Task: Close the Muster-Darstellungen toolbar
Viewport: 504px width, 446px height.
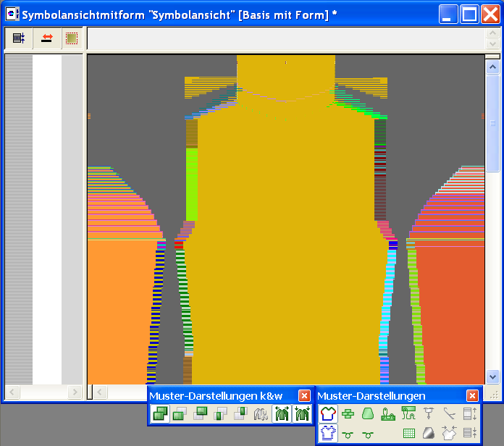Action: (x=472, y=395)
